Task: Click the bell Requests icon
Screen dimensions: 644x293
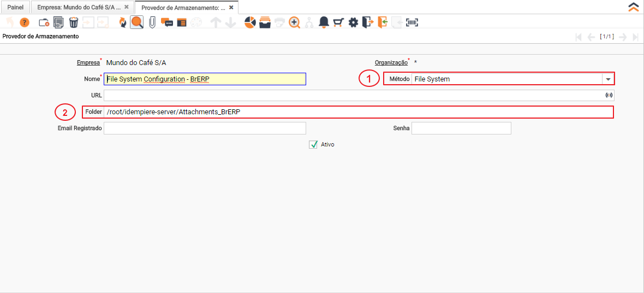Action: pos(324,22)
